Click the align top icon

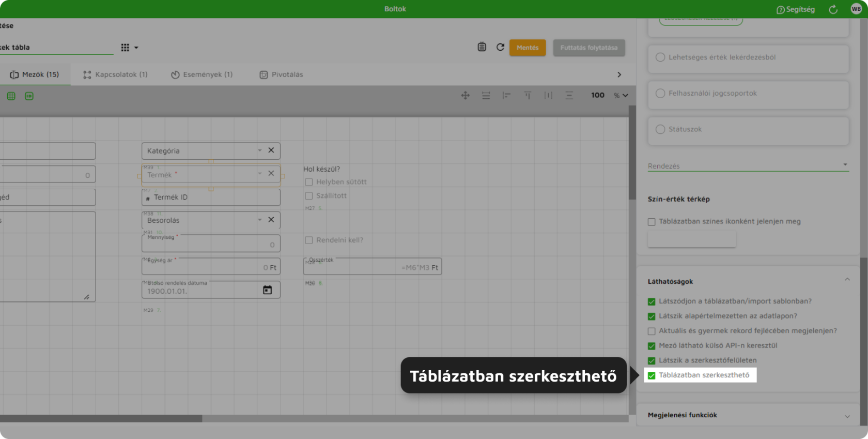point(528,96)
